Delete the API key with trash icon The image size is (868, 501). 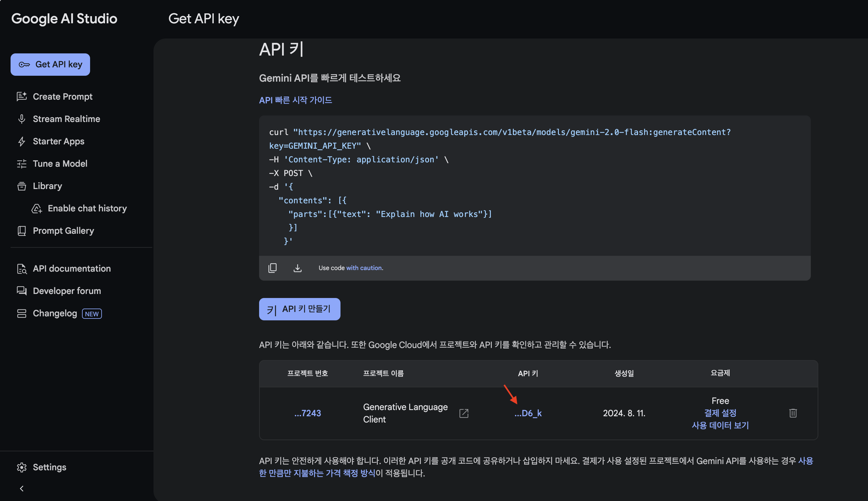point(793,413)
